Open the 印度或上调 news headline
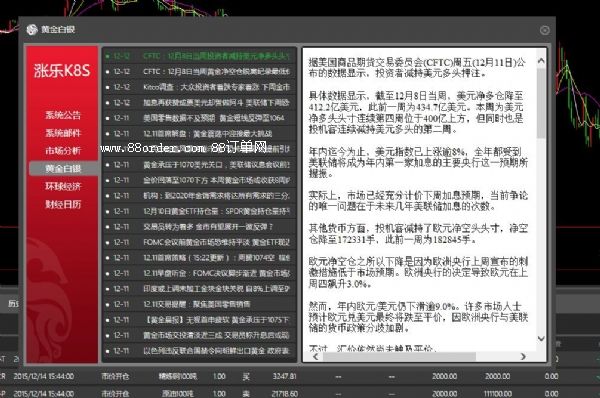Image resolution: width=600 pixels, height=398 pixels. click(x=199, y=289)
